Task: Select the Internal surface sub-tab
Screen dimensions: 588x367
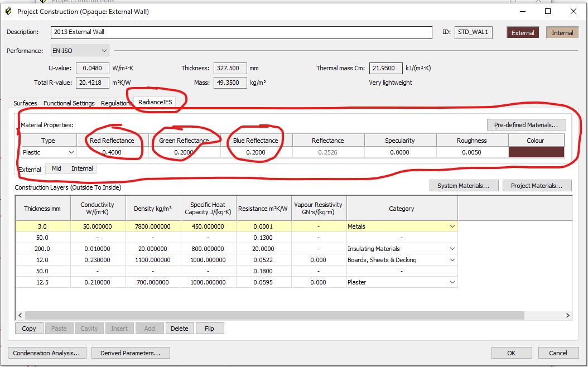Action: pos(82,168)
